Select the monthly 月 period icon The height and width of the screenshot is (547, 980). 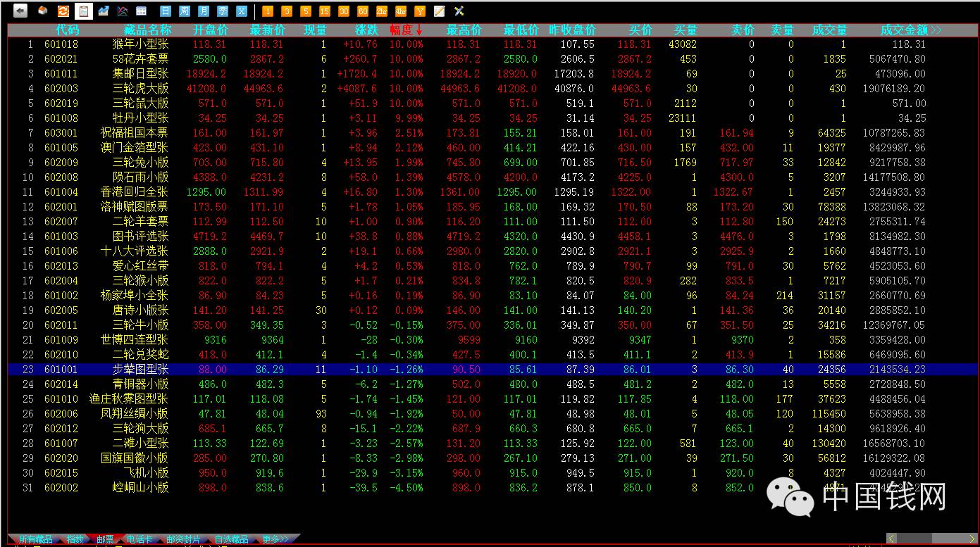tap(204, 11)
